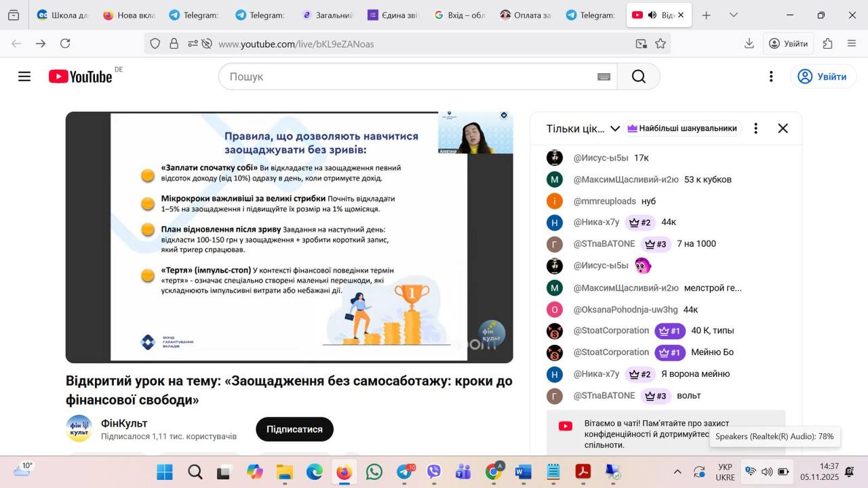Viewport: 868px width, 488px height.
Task: Open chat options three-dot menu
Action: click(x=755, y=128)
